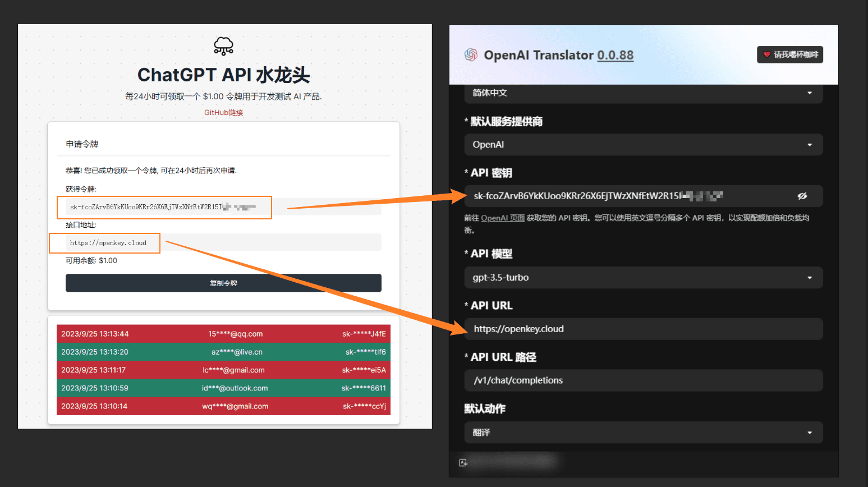Click the ChatGPT API 水龙头 title
This screenshot has height=487, width=868.
[x=223, y=75]
